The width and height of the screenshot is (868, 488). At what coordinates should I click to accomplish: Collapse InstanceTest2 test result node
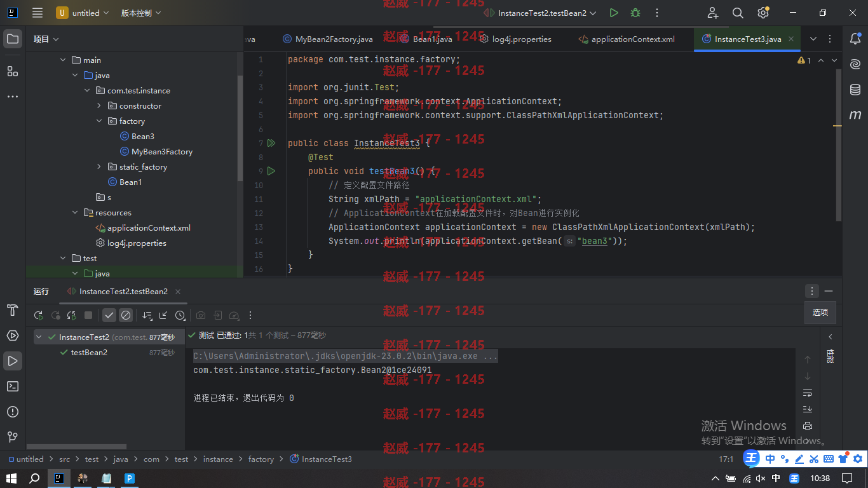39,337
